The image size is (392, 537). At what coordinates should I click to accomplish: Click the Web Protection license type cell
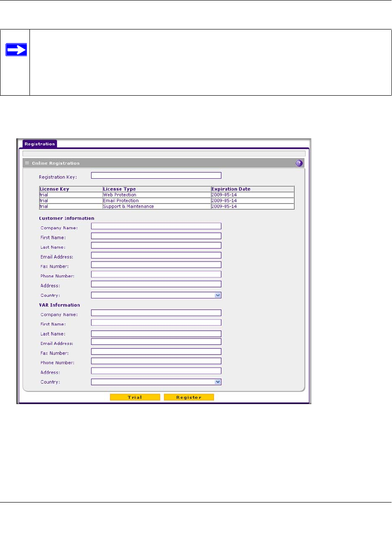coord(157,195)
